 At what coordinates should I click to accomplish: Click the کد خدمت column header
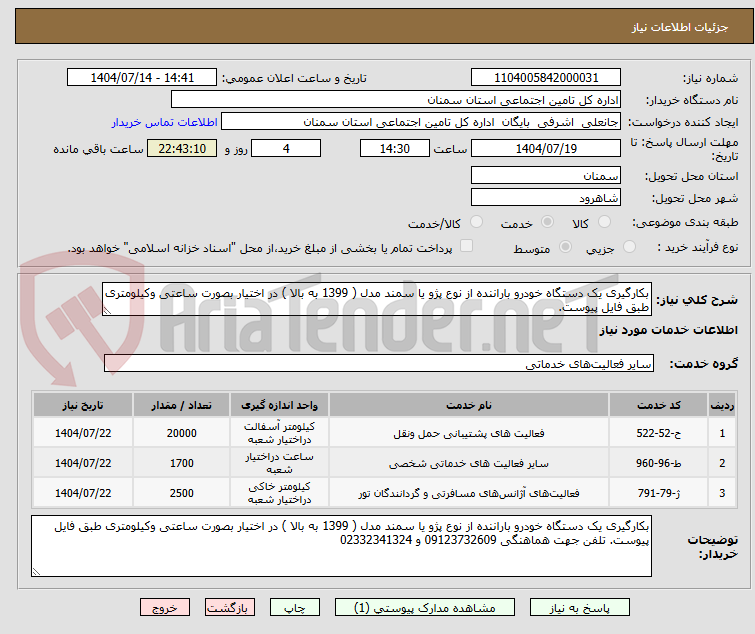(658, 405)
